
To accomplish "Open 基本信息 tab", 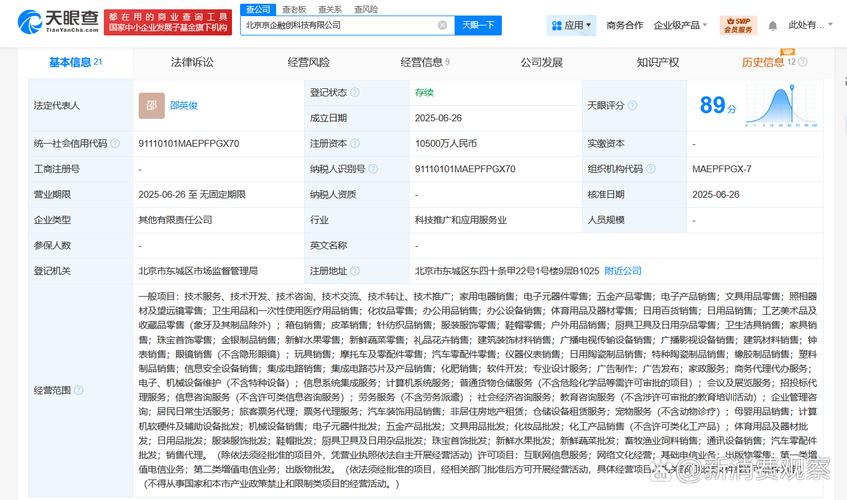I will [75, 62].
